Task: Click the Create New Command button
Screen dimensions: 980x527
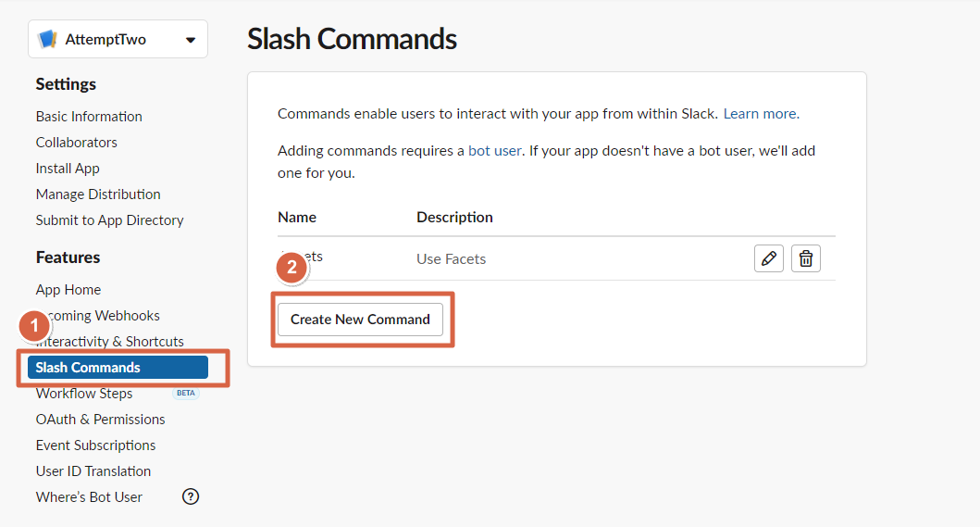Action: (360, 320)
